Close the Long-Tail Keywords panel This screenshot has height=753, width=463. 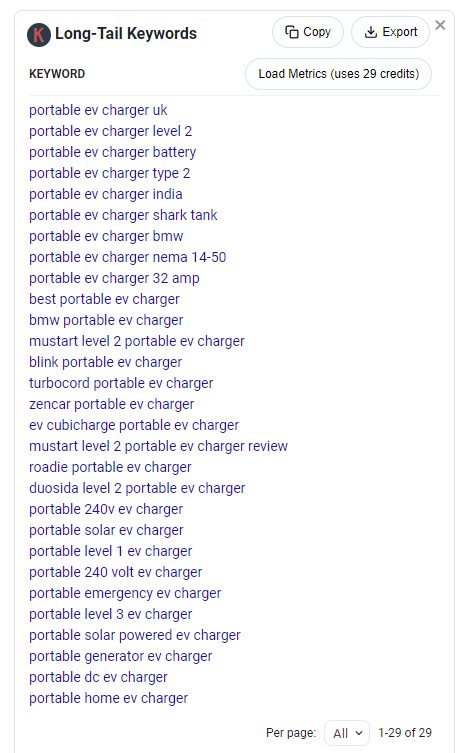tap(440, 25)
